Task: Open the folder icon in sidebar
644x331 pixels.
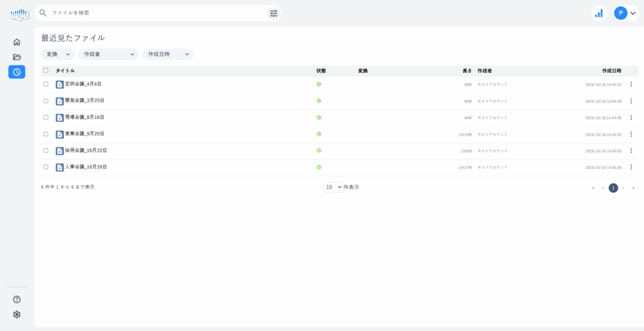Action: [17, 57]
